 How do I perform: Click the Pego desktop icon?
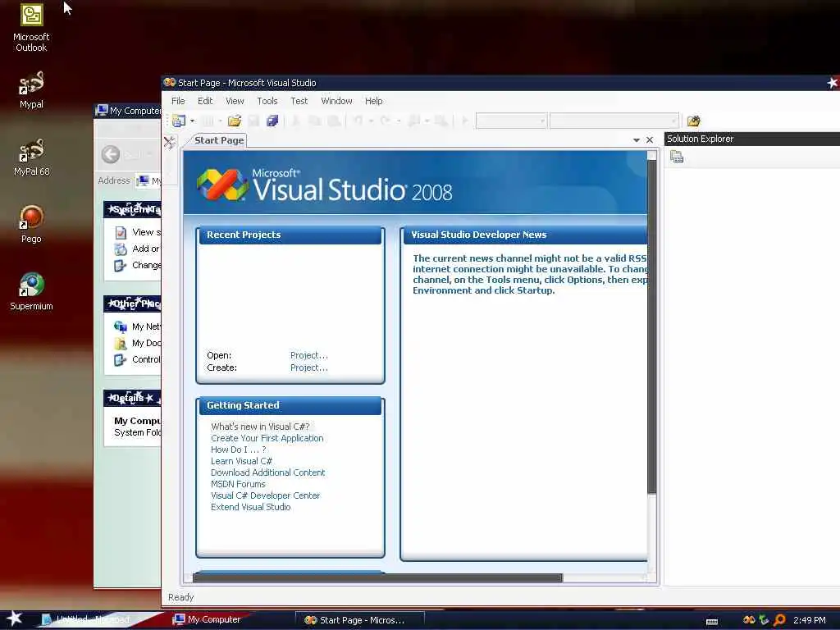[x=31, y=224]
